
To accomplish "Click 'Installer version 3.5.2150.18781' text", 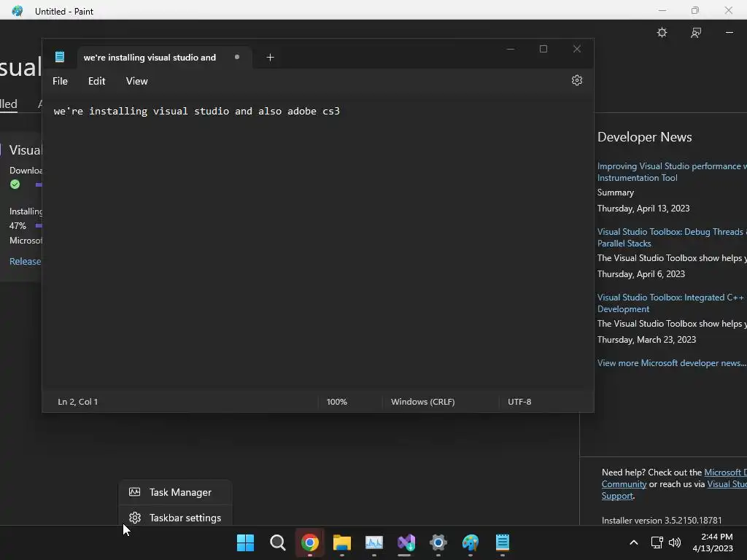I will pyautogui.click(x=662, y=521).
